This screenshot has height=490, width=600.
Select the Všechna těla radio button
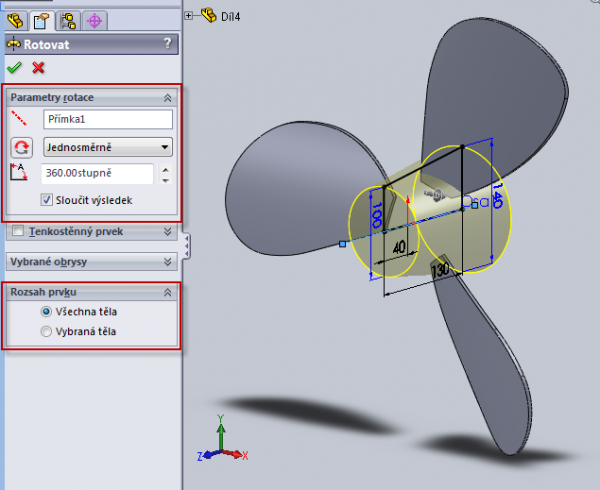[x=46, y=312]
